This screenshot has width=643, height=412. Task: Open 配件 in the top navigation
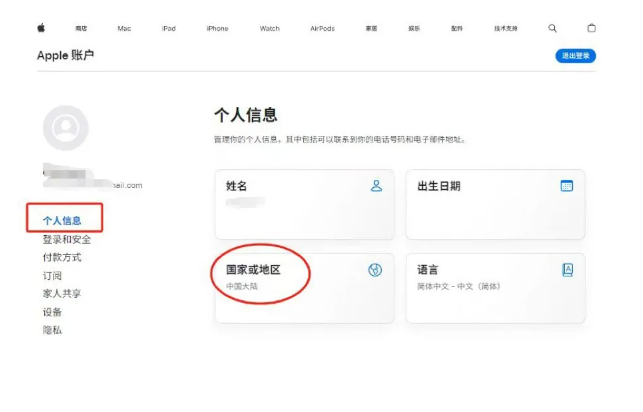pos(457,28)
